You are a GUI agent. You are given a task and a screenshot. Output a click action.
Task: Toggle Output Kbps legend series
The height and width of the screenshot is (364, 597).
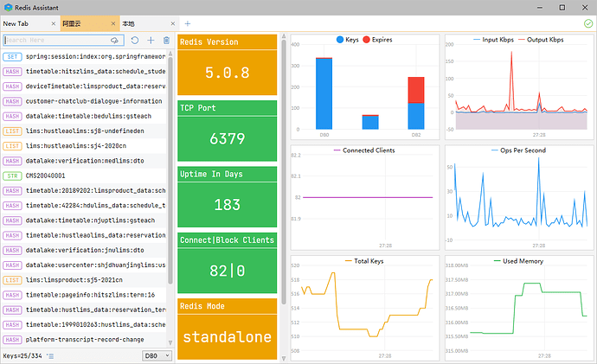tap(542, 40)
